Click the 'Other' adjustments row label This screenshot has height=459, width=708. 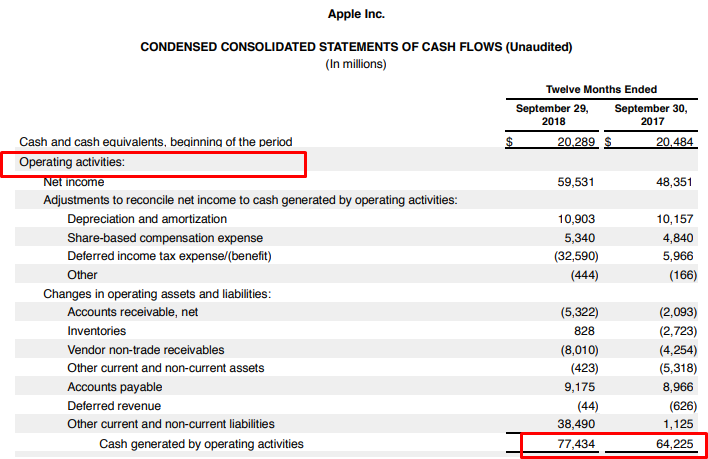[82, 275]
